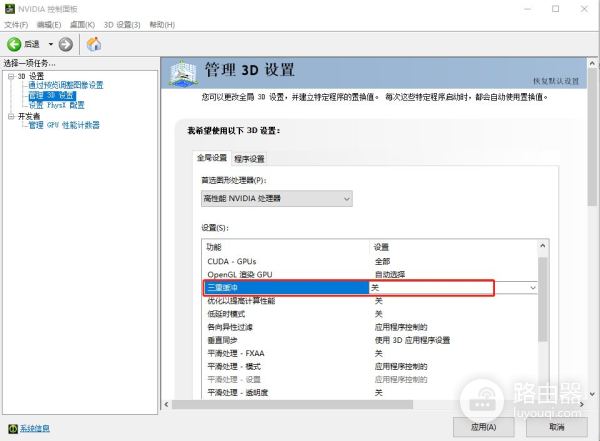
Task: Switch to 程序设置 tab
Action: point(249,159)
